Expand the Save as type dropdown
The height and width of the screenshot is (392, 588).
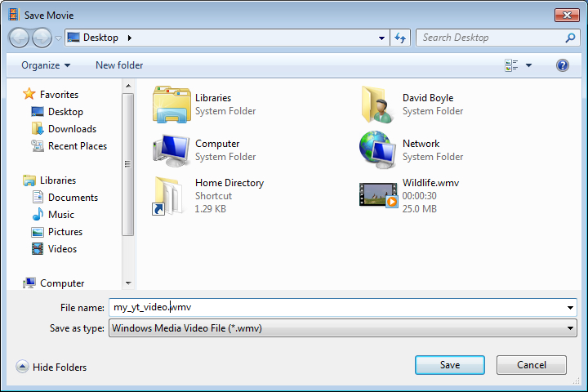[x=570, y=328]
